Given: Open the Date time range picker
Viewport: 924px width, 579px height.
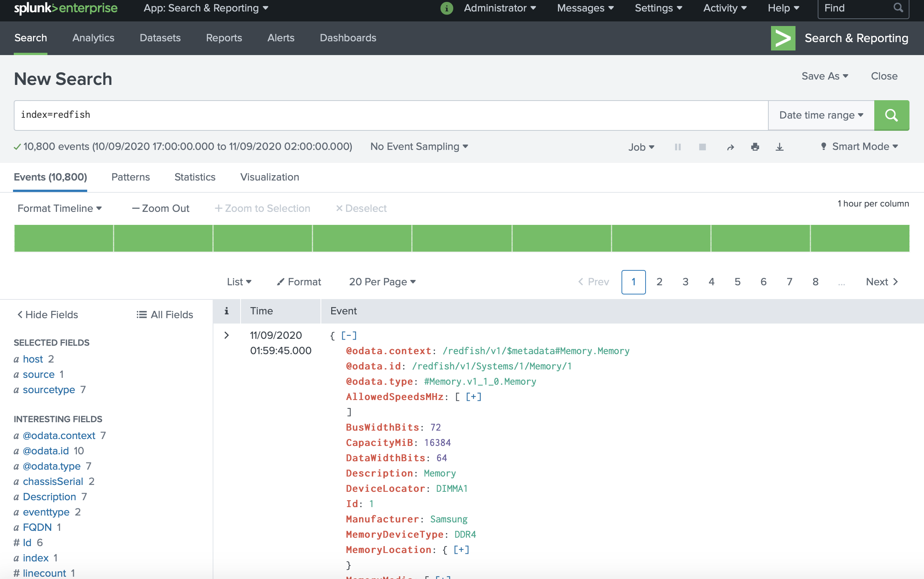Looking at the screenshot, I should [821, 115].
